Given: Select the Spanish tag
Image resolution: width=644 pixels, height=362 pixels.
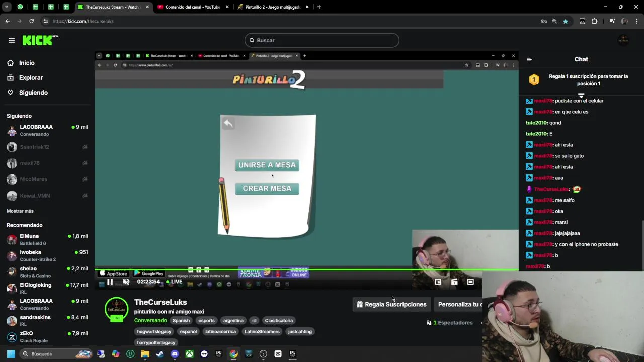Looking at the screenshot, I should point(181,320).
